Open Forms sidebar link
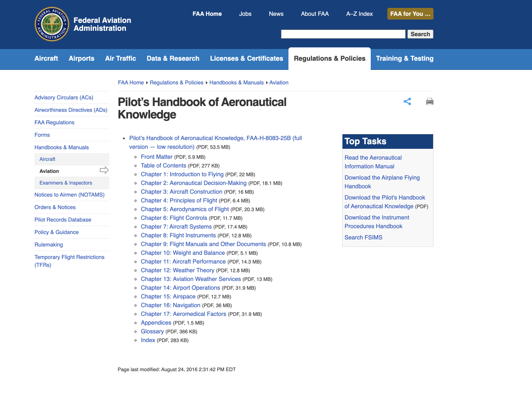Viewport: 532px width, 399px height. click(x=42, y=135)
